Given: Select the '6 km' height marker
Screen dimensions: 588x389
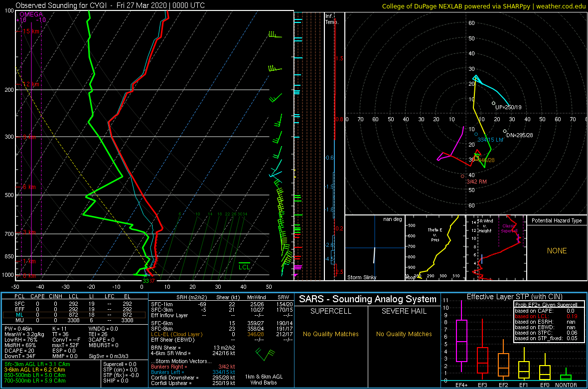Looking at the screenshot, I should [x=29, y=187].
